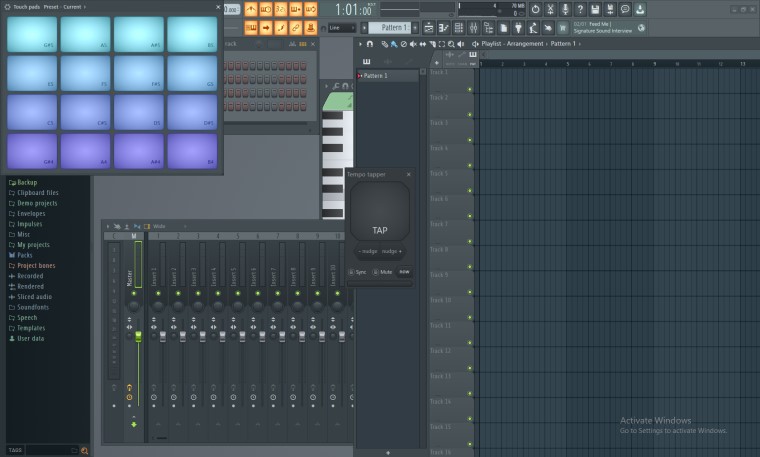
Task: Click the link/multilink chain icon
Action: tap(296, 28)
